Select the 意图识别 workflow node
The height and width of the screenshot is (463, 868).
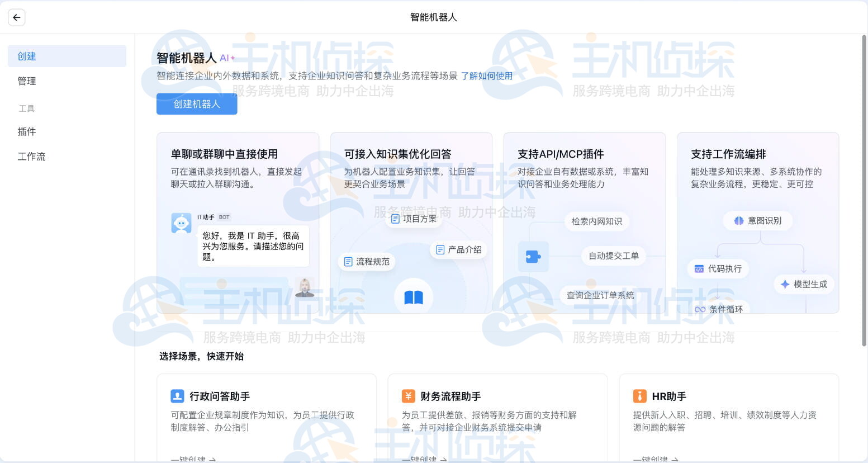pyautogui.click(x=758, y=220)
